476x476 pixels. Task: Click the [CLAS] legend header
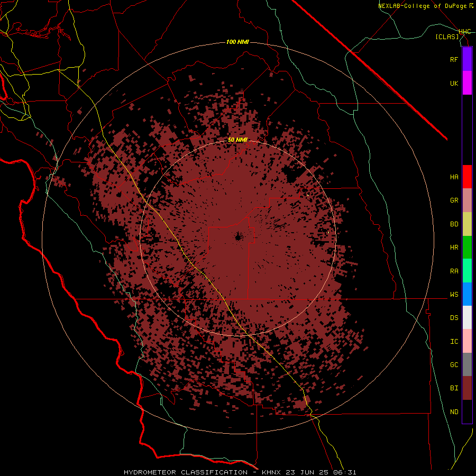(x=447, y=37)
